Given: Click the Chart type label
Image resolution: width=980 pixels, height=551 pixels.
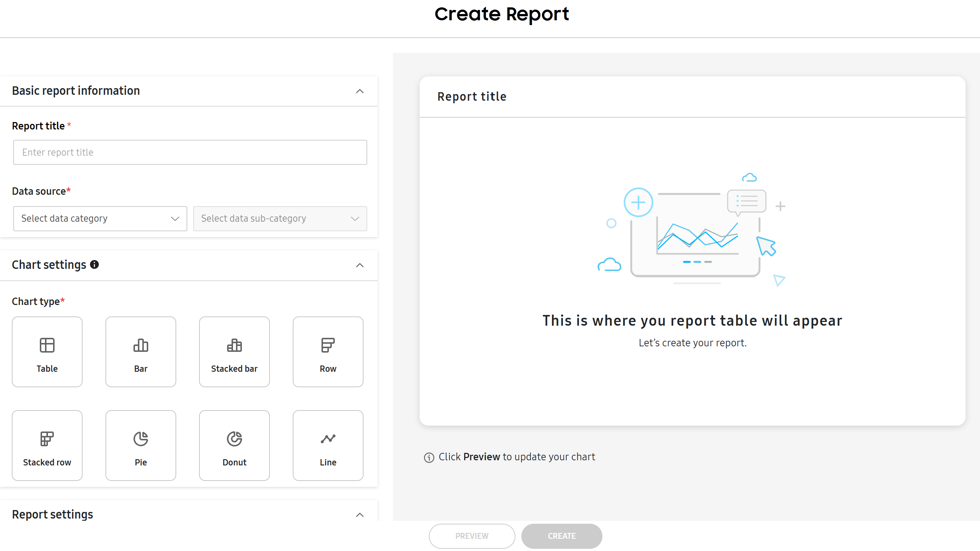Looking at the screenshot, I should (38, 301).
